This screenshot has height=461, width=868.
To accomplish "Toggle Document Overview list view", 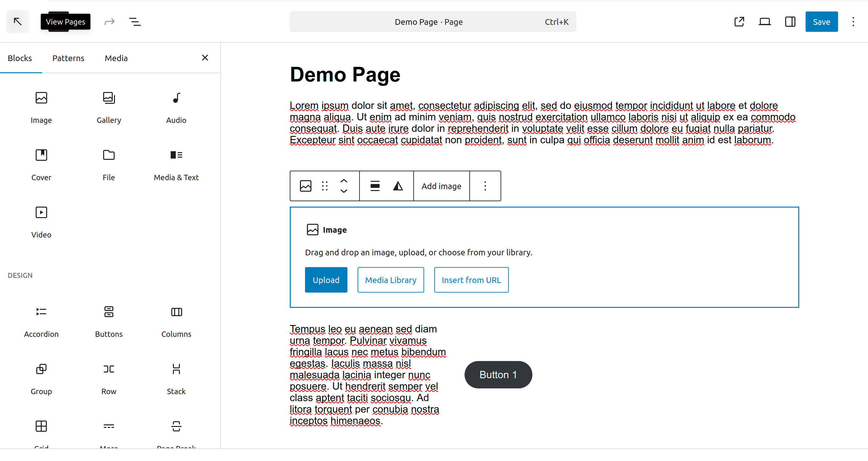I will [x=135, y=22].
